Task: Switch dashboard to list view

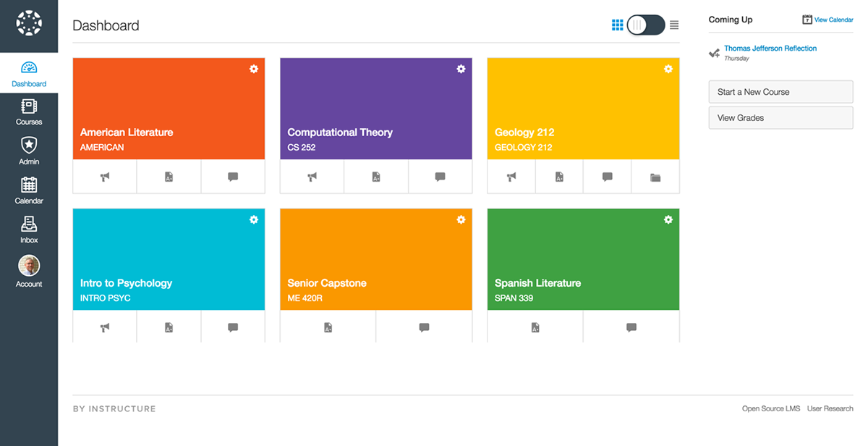Action: point(673,24)
